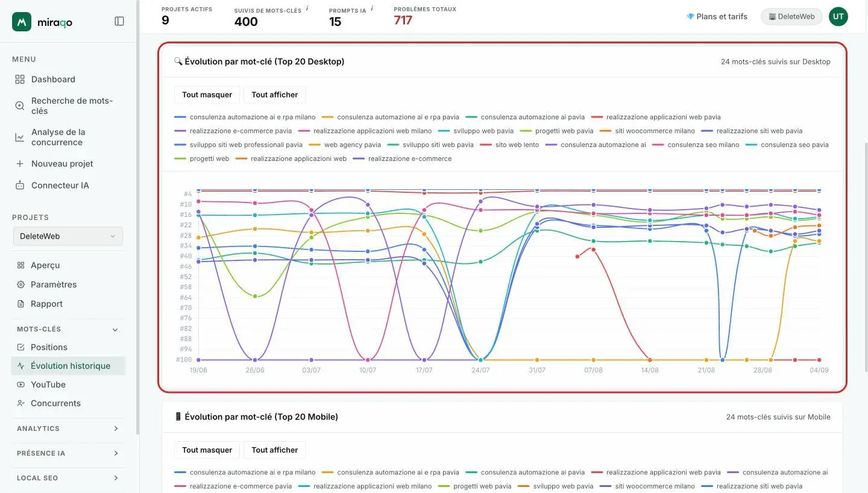This screenshot has height=493, width=868.
Task: Open Dashboard grid icon
Action: [20, 80]
